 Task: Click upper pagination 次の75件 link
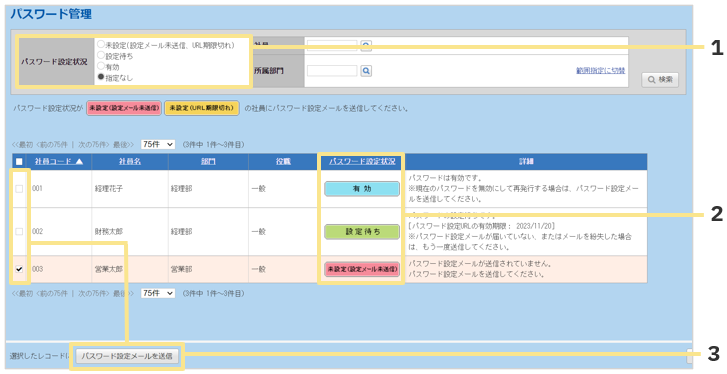93,145
